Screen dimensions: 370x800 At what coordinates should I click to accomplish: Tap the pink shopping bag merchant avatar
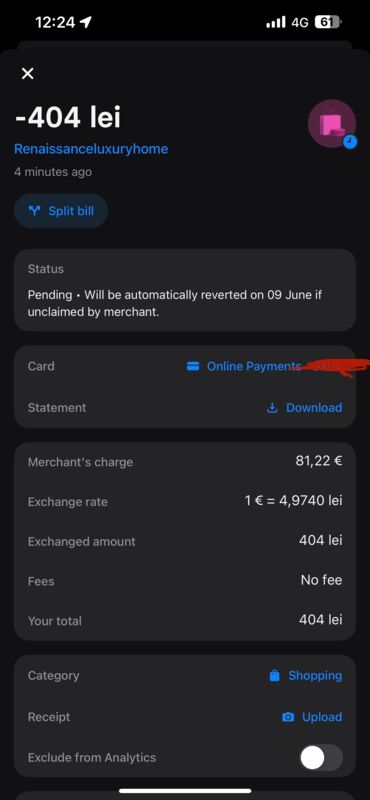332,123
